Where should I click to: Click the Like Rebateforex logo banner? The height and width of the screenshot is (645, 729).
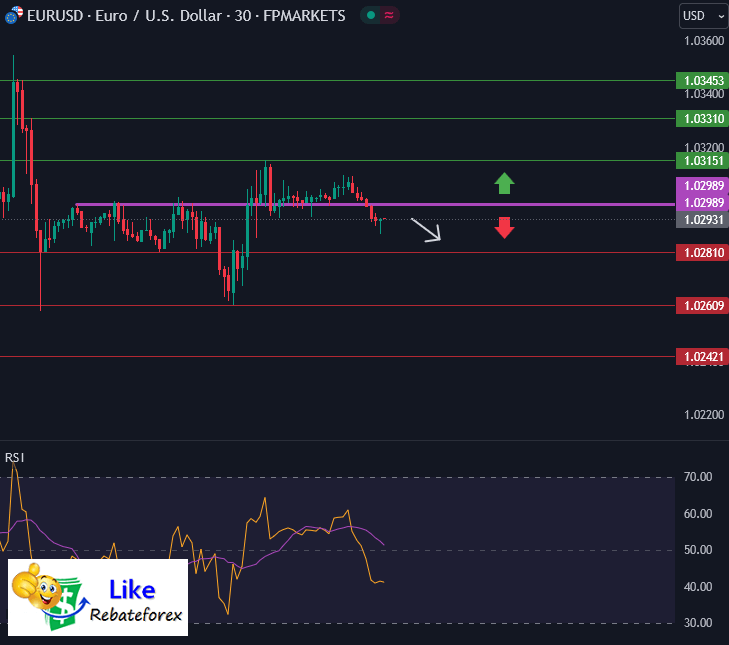(x=98, y=598)
